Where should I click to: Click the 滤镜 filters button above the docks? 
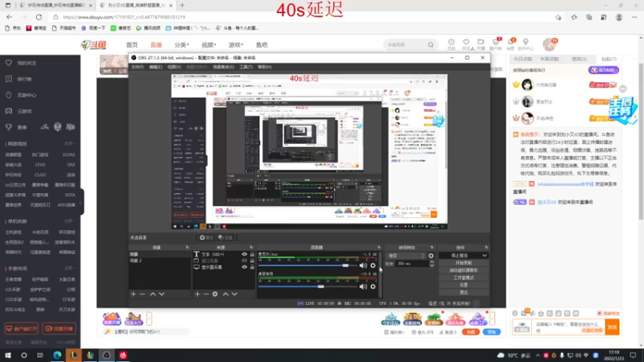point(225,237)
